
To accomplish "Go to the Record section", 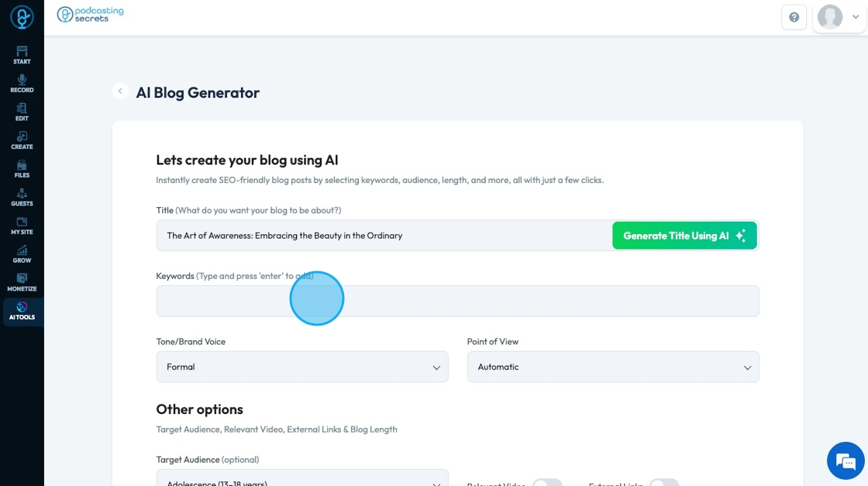I will (x=22, y=83).
